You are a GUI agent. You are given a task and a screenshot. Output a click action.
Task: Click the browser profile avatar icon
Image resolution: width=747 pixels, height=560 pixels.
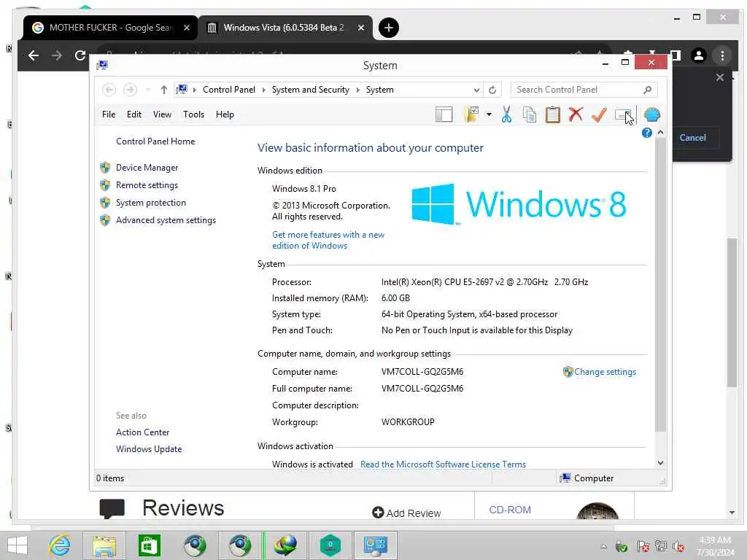(x=698, y=55)
